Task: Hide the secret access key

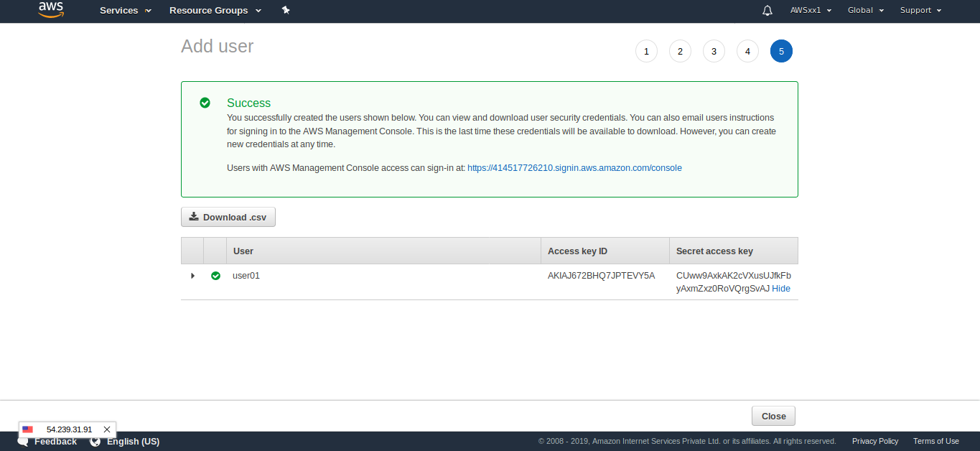Action: 781,289
